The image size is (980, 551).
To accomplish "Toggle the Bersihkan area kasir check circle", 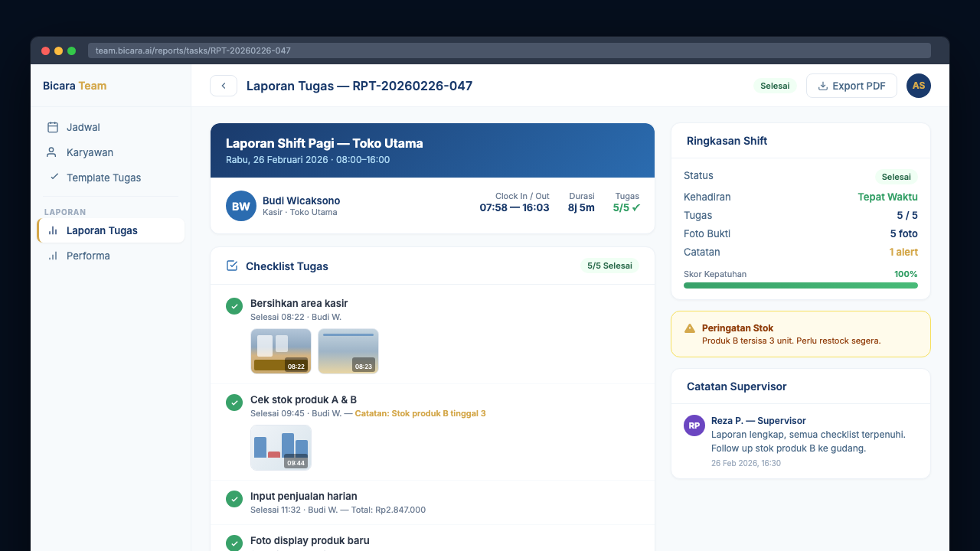I will tap(234, 306).
